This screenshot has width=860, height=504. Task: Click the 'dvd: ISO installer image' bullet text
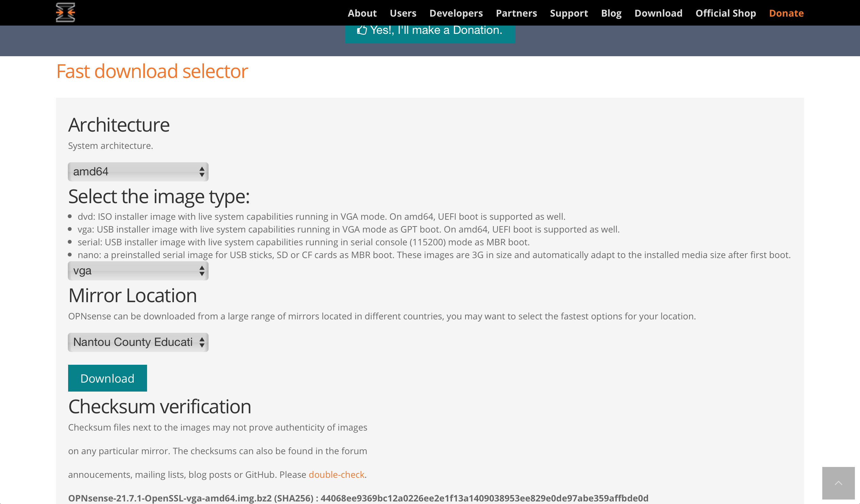coord(321,217)
